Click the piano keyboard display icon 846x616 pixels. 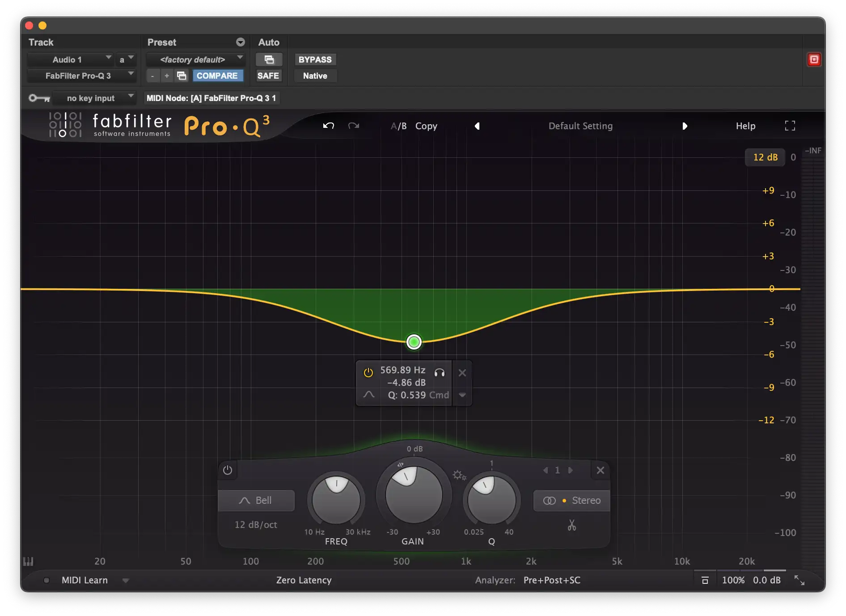click(28, 561)
